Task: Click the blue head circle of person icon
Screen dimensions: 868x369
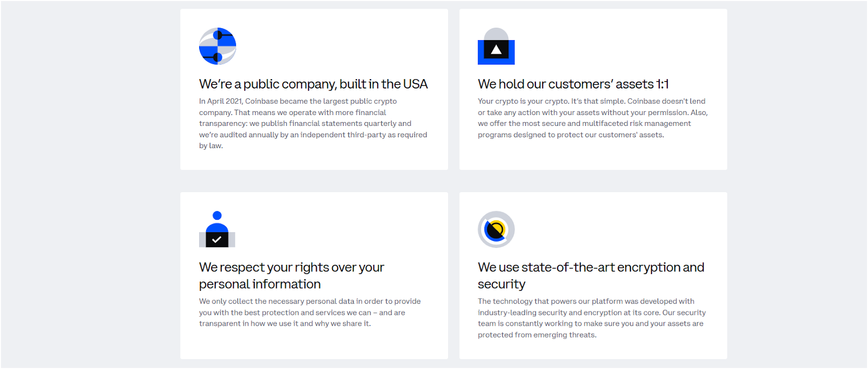Action: tap(217, 215)
